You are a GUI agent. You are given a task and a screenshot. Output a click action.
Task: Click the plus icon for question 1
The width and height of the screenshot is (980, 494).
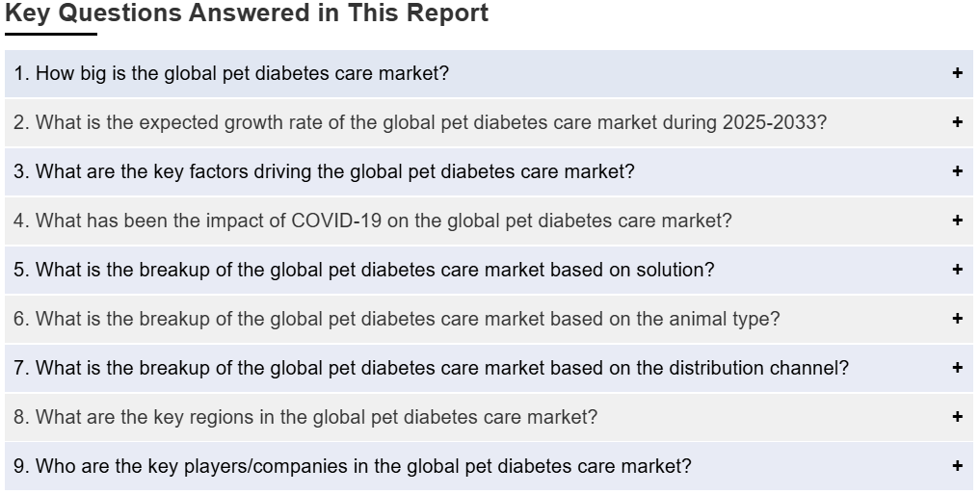pos(957,73)
